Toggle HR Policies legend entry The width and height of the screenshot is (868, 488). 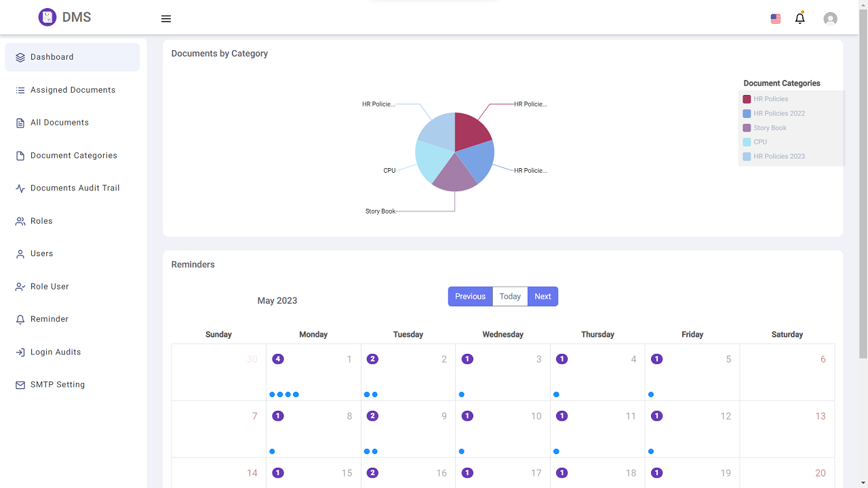(771, 99)
